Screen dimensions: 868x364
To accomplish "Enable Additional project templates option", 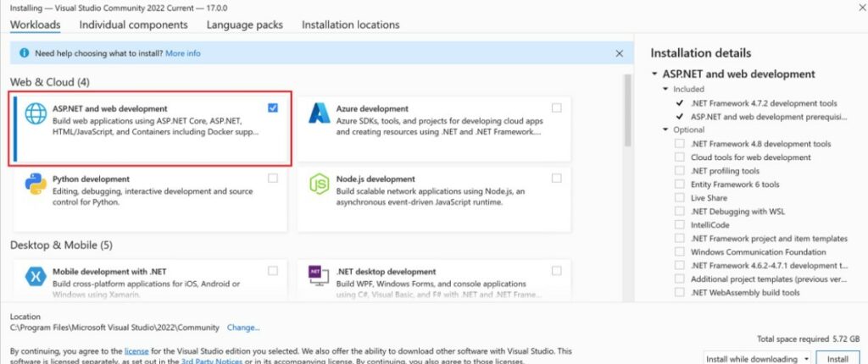I will point(679,279).
